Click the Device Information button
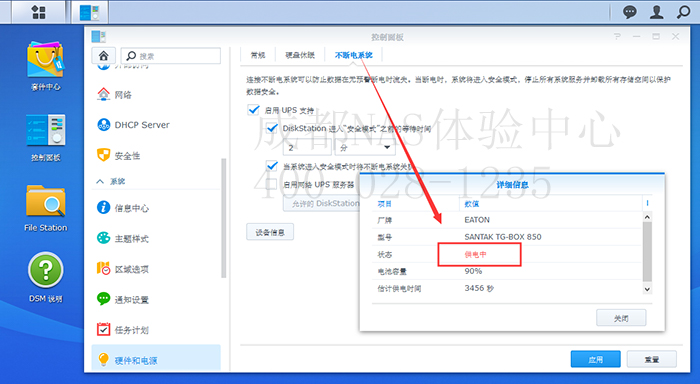This screenshot has height=384, width=700. pyautogui.click(x=270, y=232)
